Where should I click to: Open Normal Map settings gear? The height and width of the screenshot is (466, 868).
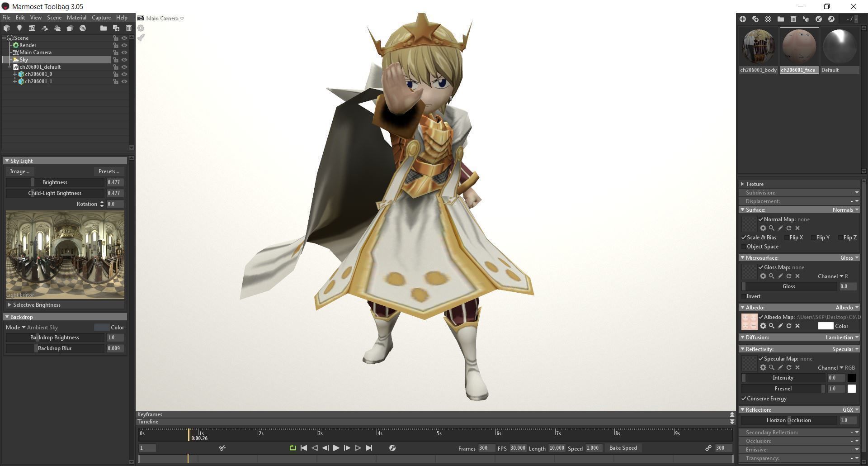(763, 228)
